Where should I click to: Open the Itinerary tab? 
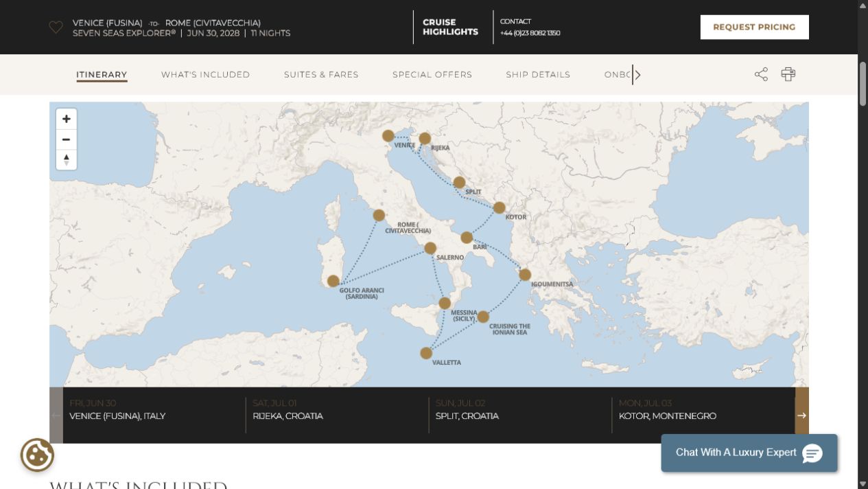102,75
